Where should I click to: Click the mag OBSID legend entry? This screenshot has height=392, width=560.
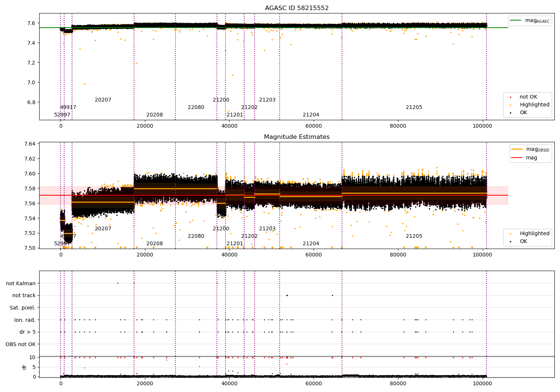point(538,149)
